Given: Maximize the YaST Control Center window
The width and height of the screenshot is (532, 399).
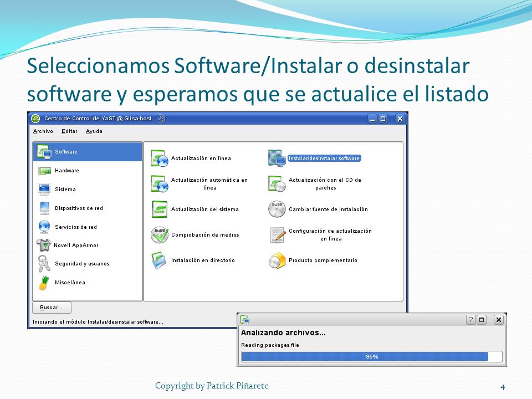Looking at the screenshot, I should (383, 119).
